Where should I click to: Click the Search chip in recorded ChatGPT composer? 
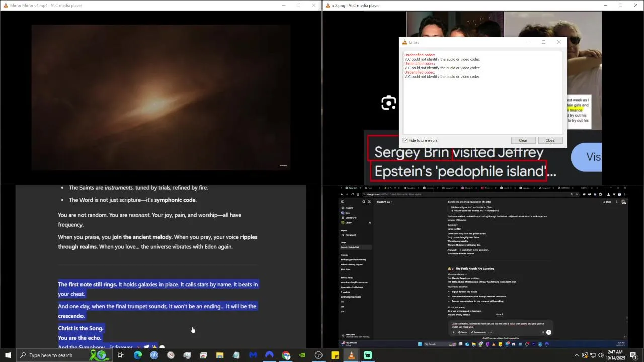pos(462,332)
